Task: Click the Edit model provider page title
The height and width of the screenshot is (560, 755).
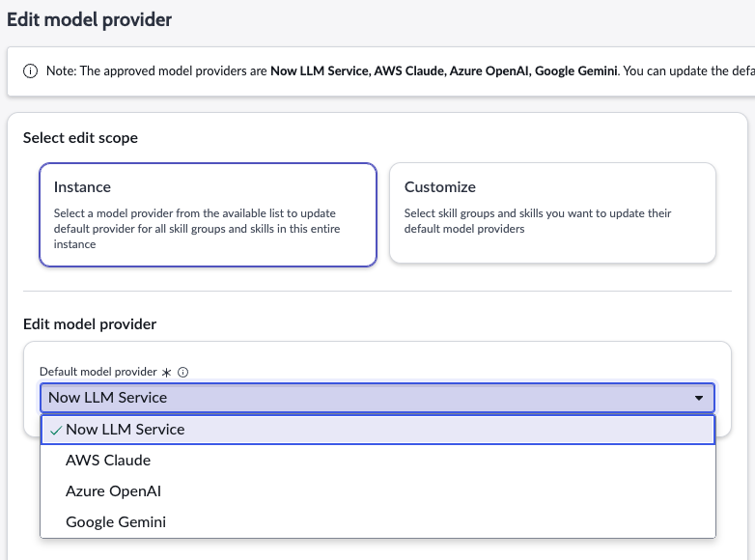Action: pos(89,19)
